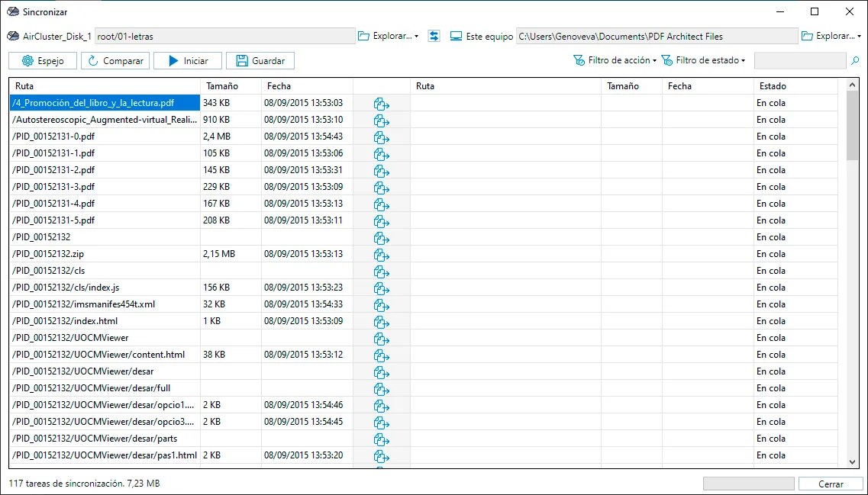Sort by left Fecha column header

coord(307,86)
